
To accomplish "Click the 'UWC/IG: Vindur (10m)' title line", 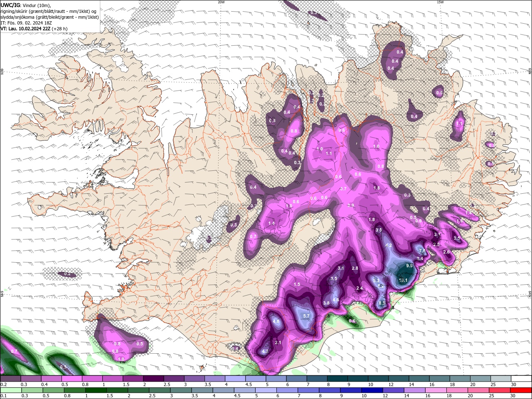I will point(26,5).
